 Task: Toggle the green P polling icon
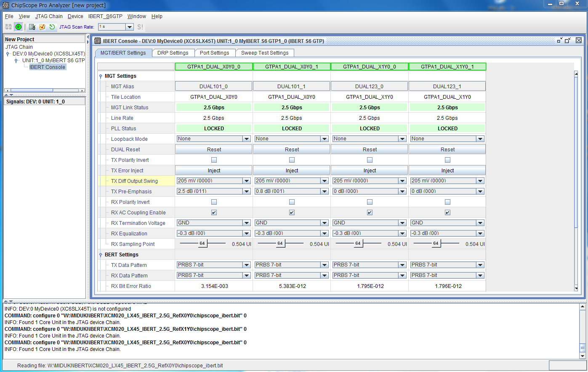pos(19,27)
